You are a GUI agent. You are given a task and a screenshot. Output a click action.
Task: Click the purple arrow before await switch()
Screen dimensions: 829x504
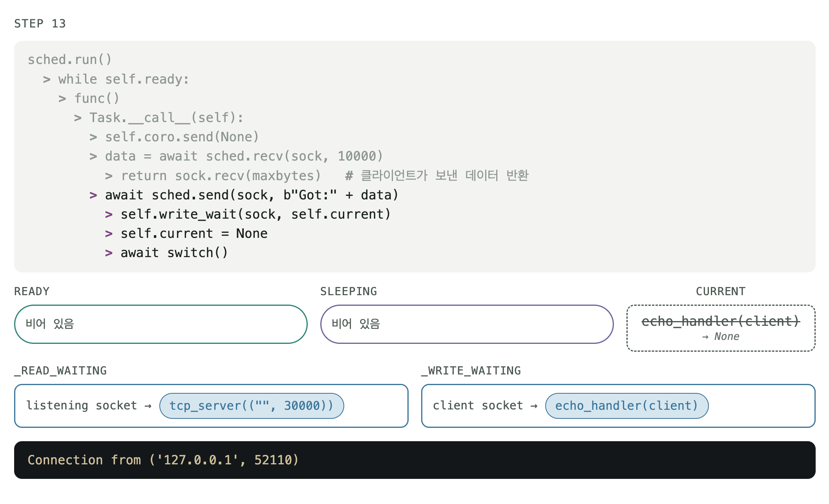[x=109, y=253]
